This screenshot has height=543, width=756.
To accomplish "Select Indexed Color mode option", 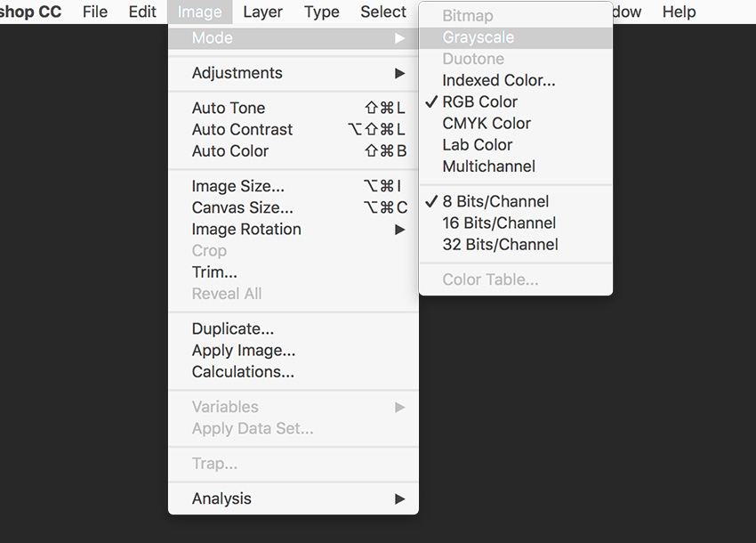I will [498, 80].
